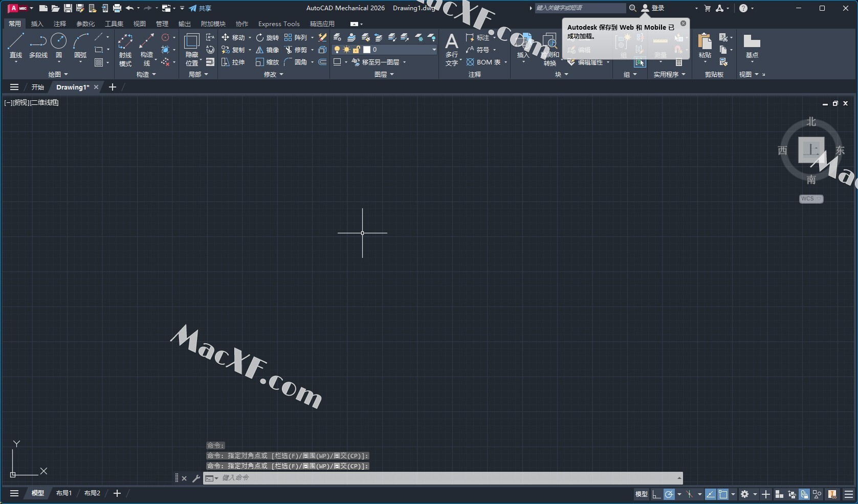Toggle 2D object snap in status bar
The width and height of the screenshot is (858, 504).
[723, 494]
